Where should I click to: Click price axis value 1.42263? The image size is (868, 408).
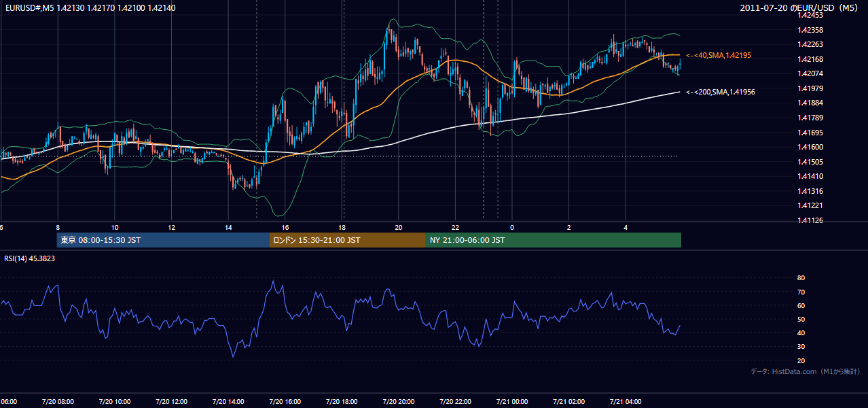coord(810,45)
